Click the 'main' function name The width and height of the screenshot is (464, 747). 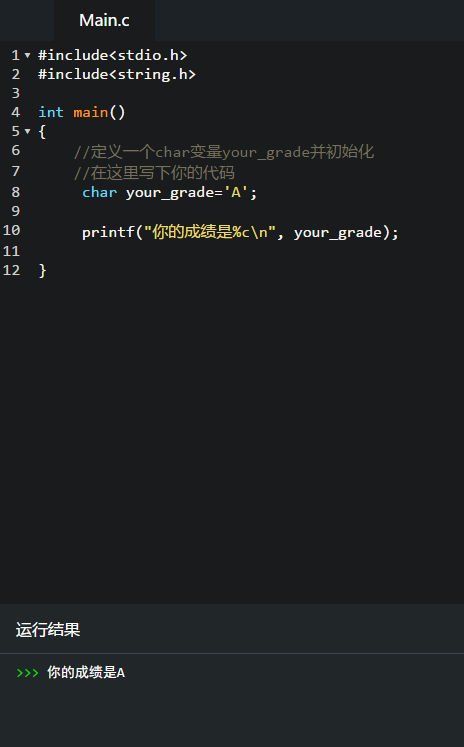(x=91, y=112)
